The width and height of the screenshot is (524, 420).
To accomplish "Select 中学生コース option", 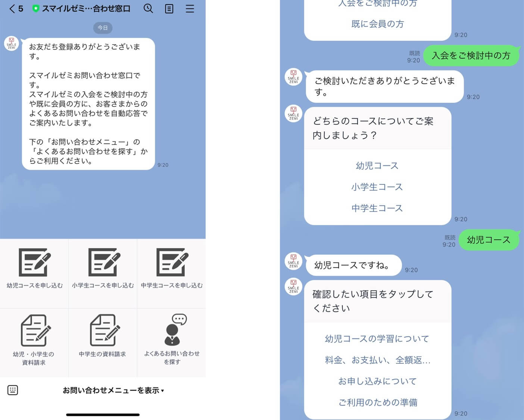I will click(x=377, y=208).
